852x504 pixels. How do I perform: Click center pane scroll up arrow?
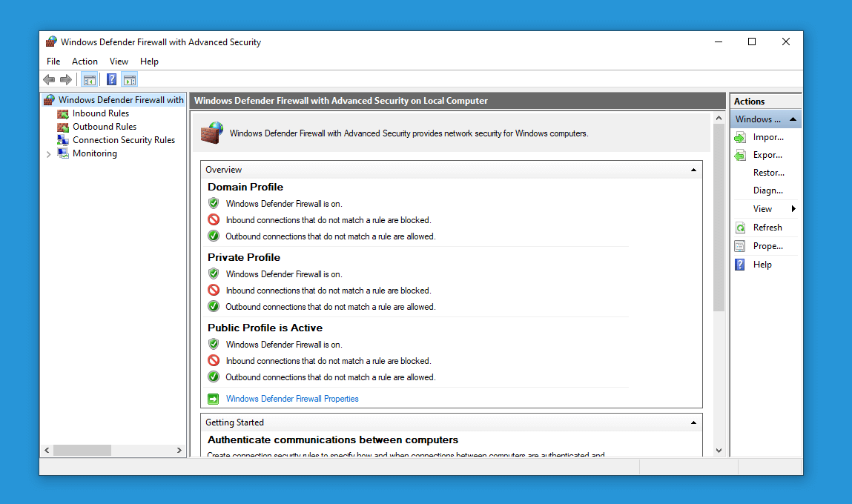[719, 118]
